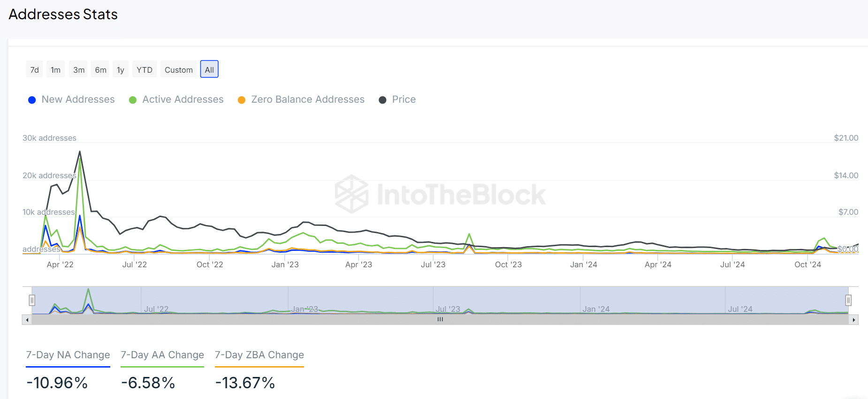Click the navigator left range handle
This screenshot has width=868, height=399.
pyautogui.click(x=32, y=300)
